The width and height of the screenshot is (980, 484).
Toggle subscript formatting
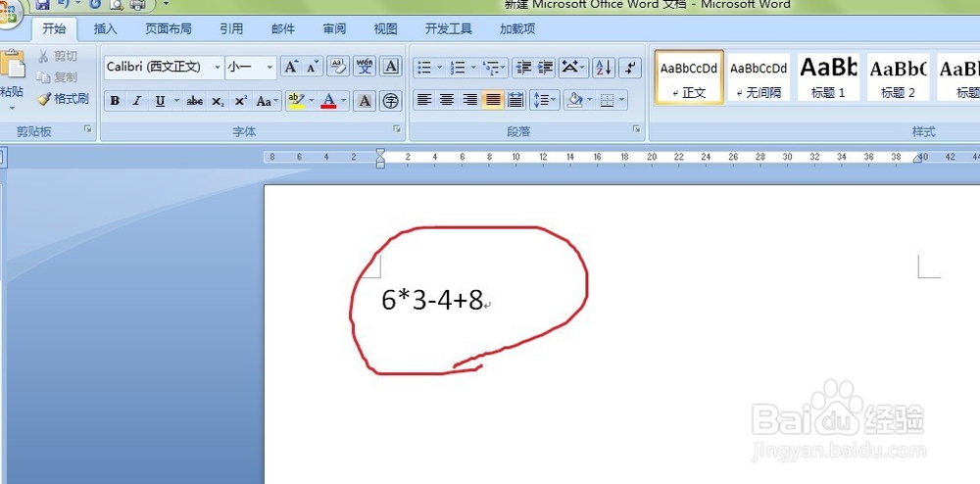pos(217,101)
